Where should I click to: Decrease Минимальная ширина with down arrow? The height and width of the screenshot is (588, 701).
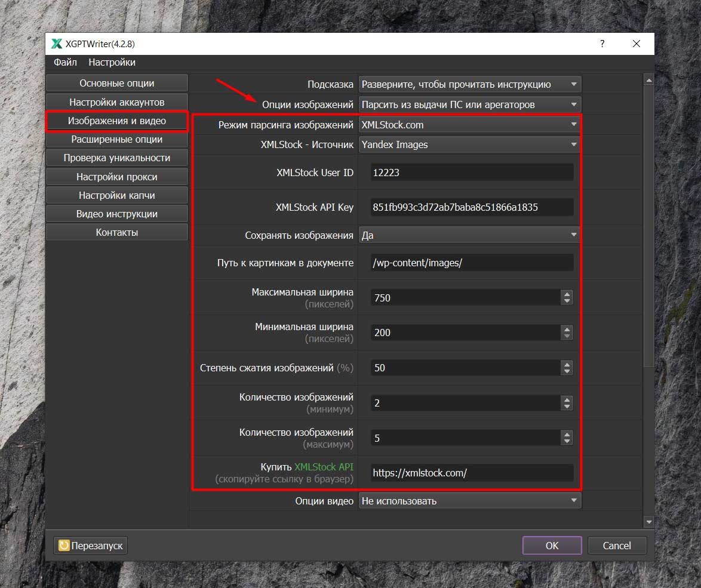click(567, 336)
